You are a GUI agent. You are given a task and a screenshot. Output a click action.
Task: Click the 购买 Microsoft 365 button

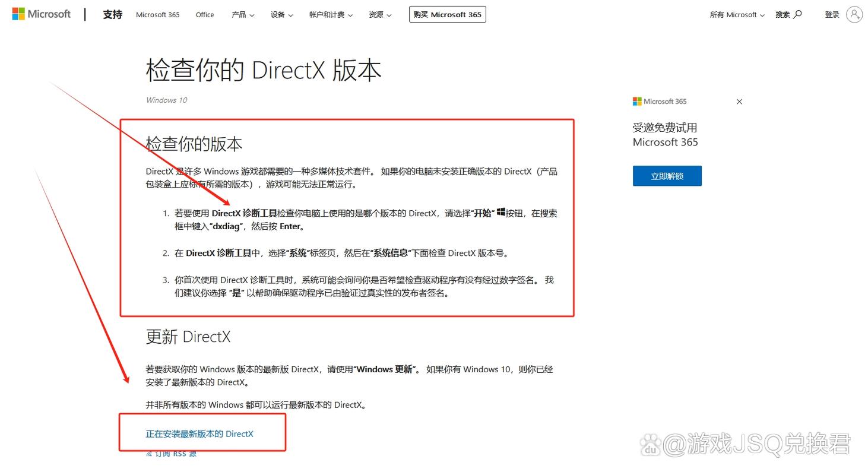coord(448,14)
